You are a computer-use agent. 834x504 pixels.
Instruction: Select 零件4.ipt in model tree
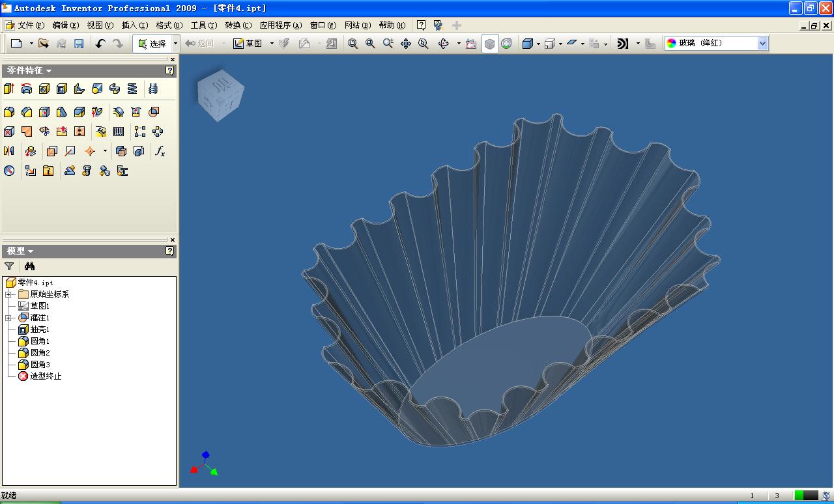[36, 283]
